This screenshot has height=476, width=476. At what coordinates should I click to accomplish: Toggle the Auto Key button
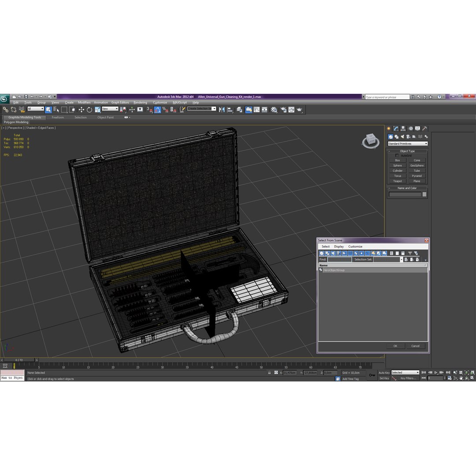tap(384, 372)
